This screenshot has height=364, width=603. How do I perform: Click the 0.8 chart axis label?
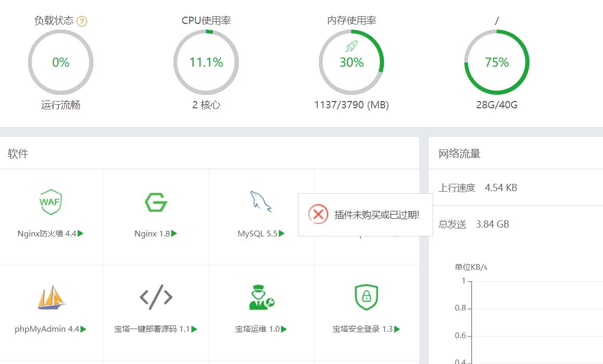click(460, 308)
